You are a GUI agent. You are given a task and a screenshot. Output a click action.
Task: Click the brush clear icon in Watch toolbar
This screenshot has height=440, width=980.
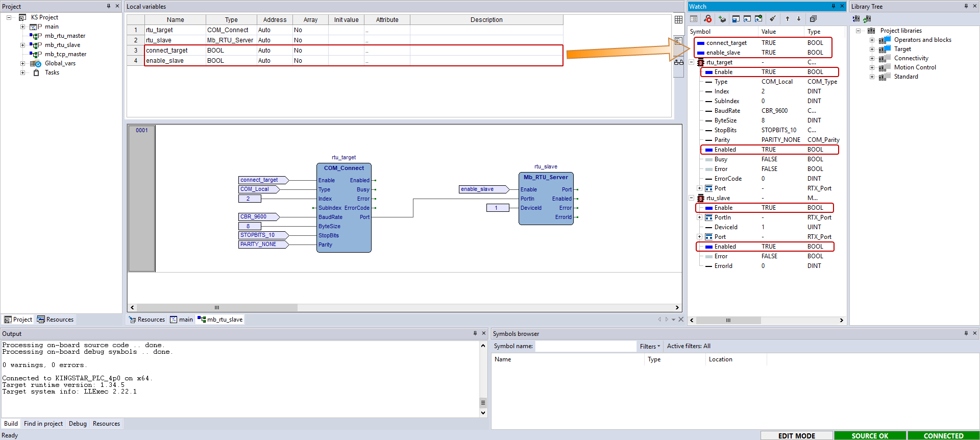(x=773, y=19)
